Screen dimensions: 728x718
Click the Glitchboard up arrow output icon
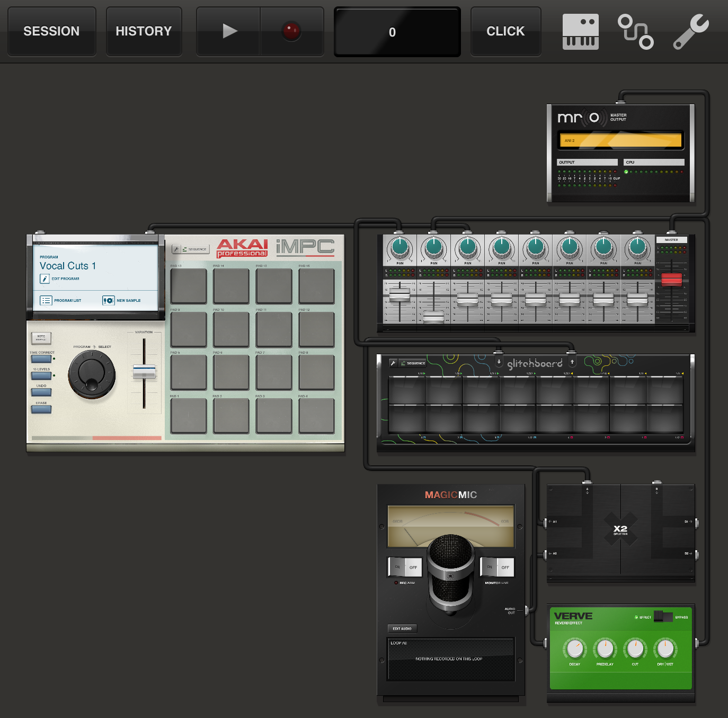(x=572, y=362)
